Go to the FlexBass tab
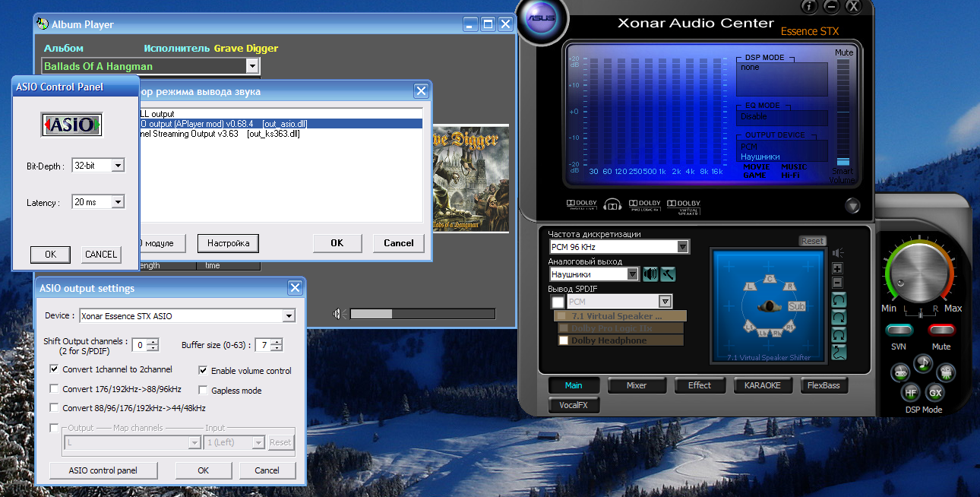980x497 pixels. [x=824, y=385]
